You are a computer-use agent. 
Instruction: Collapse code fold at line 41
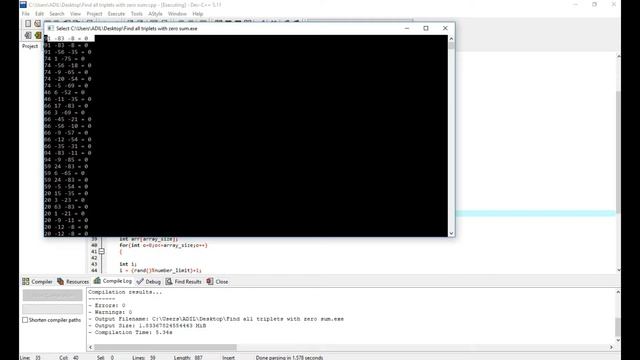coord(101,251)
